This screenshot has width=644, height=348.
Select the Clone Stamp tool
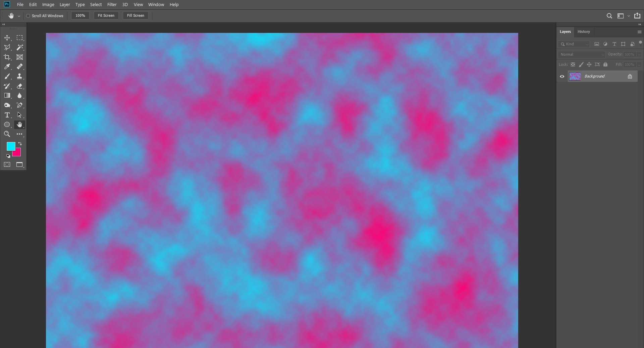coord(20,77)
